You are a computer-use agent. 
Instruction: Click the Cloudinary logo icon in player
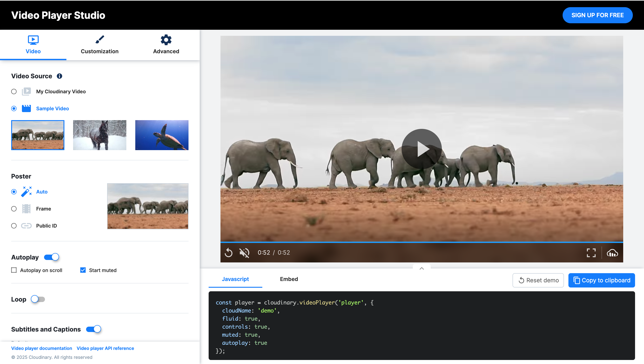(612, 253)
